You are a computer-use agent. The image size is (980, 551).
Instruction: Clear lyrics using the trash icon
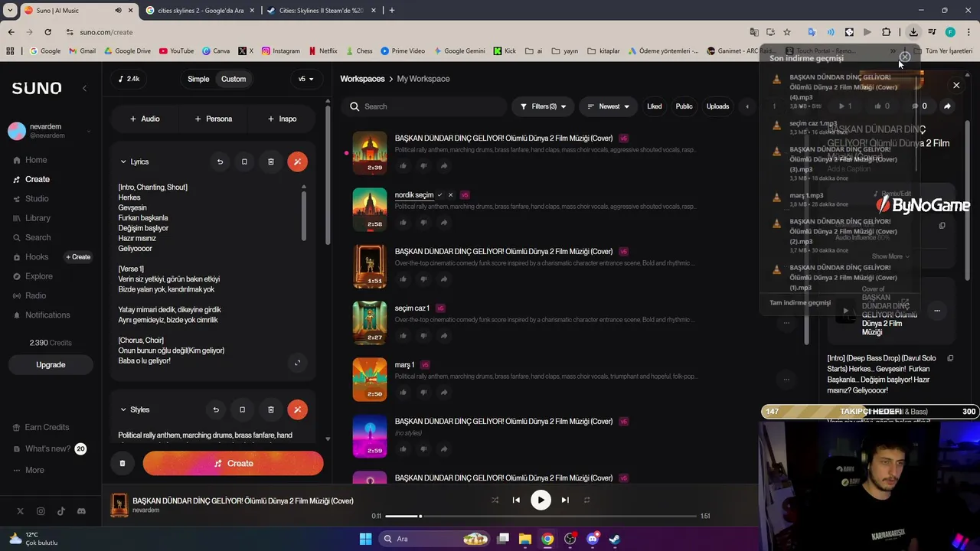(270, 161)
